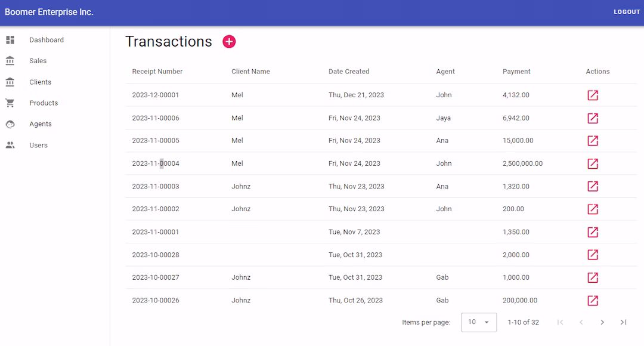Jump to the last page of transactions
The width and height of the screenshot is (644, 346).
(x=623, y=322)
